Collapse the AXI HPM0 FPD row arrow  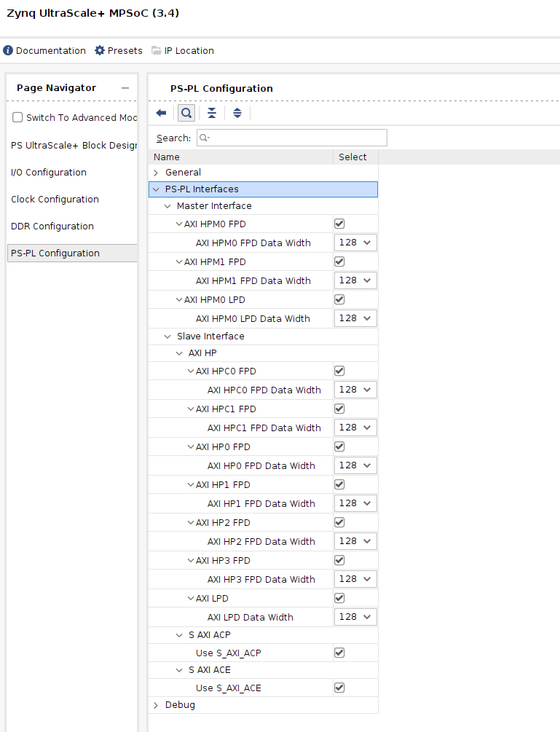pos(179,224)
